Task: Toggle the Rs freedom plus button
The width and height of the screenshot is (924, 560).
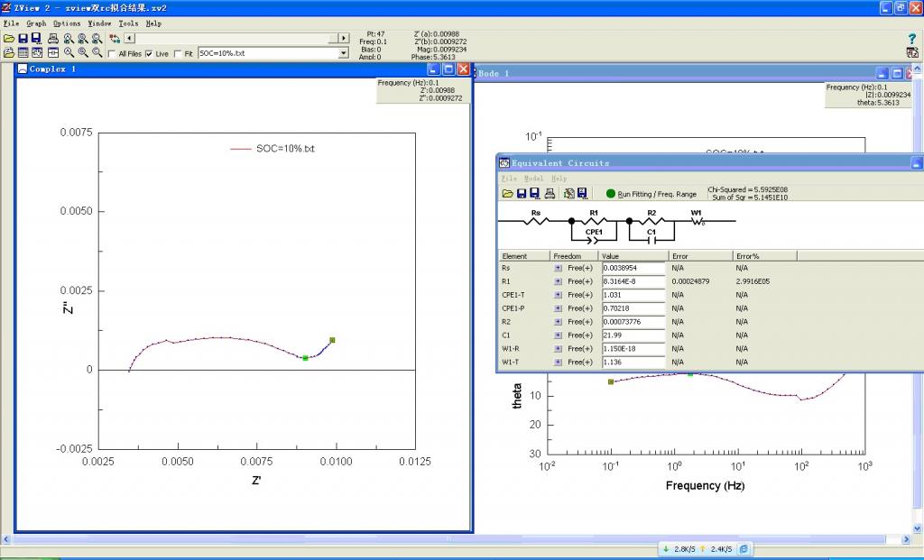Action: click(558, 268)
